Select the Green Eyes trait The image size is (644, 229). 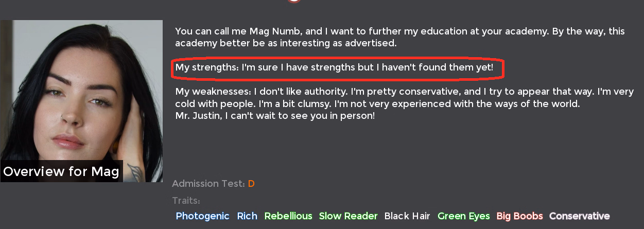pyautogui.click(x=463, y=216)
